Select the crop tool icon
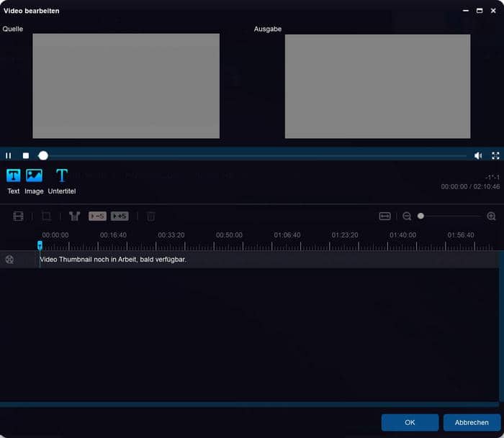This screenshot has width=504, height=438. click(x=46, y=216)
